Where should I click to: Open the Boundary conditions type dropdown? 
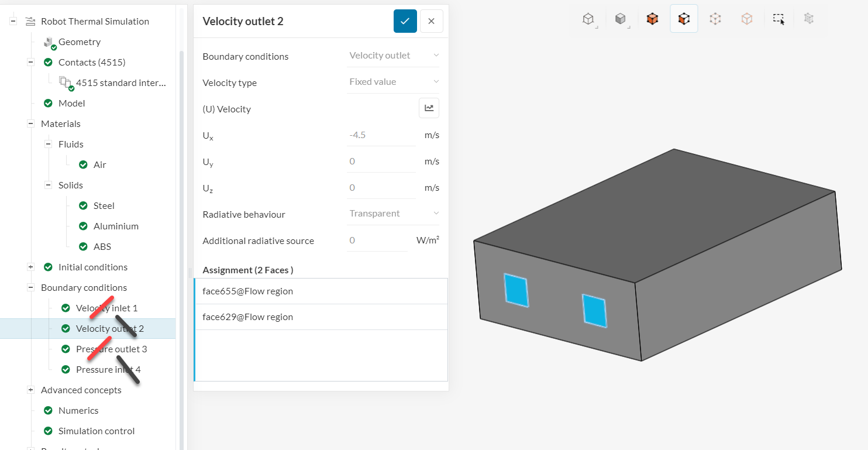click(393, 56)
